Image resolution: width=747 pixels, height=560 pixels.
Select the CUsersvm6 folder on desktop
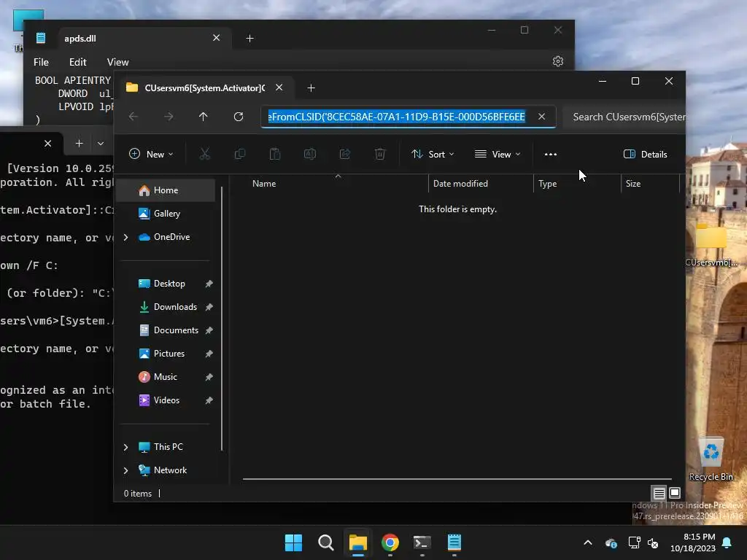tap(711, 245)
